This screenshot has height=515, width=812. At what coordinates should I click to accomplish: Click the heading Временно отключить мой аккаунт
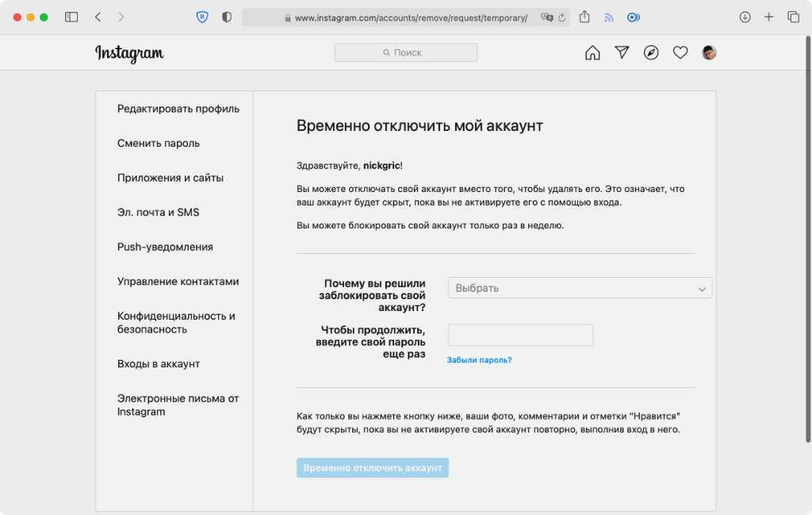(419, 126)
